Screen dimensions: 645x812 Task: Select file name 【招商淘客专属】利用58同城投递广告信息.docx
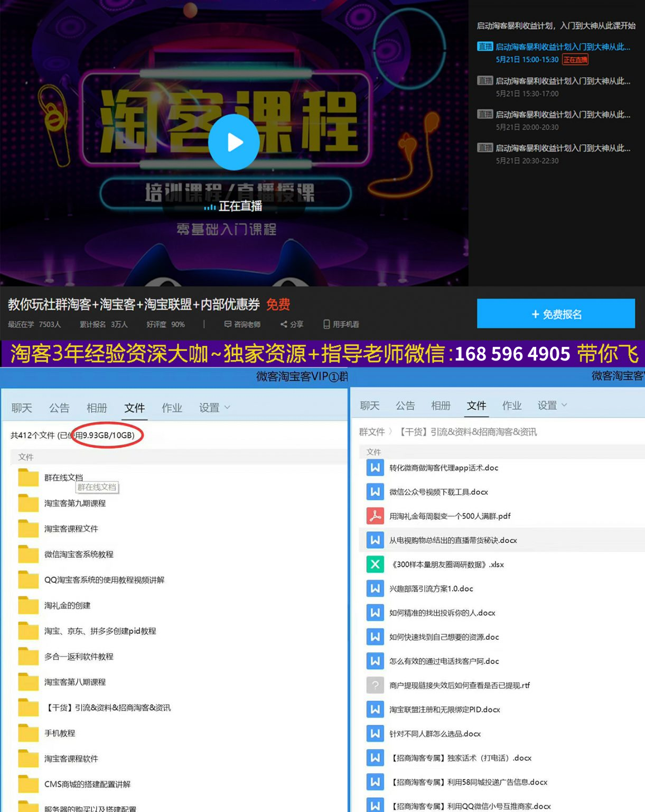point(468,782)
